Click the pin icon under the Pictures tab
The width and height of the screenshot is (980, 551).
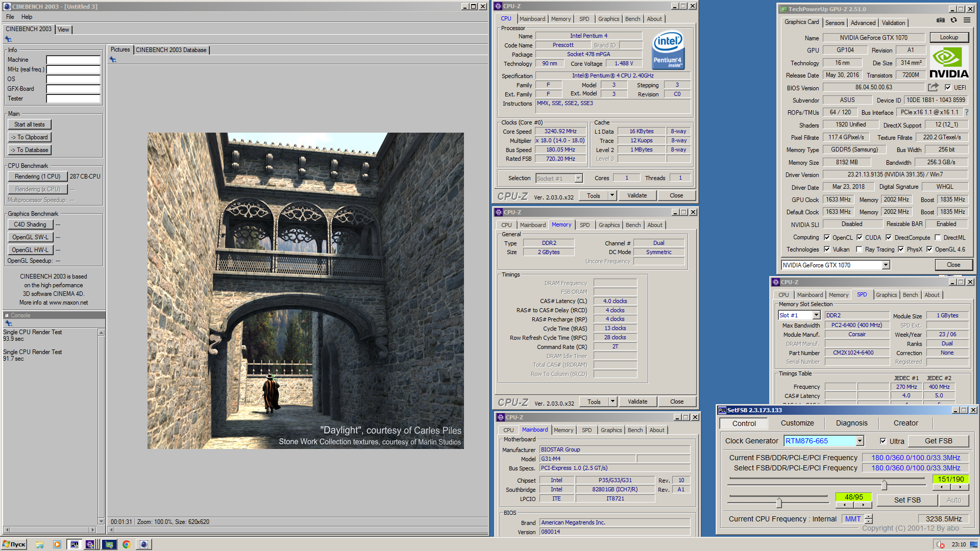[x=113, y=60]
